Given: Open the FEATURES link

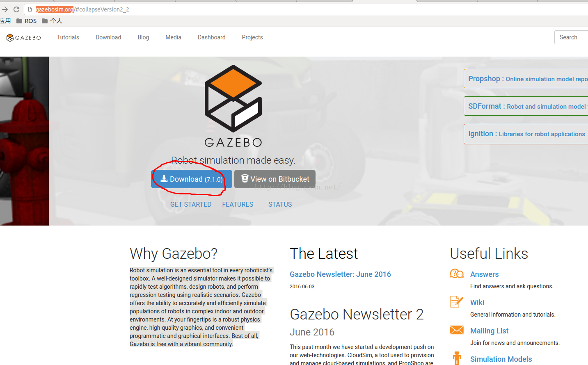Looking at the screenshot, I should point(238,204).
